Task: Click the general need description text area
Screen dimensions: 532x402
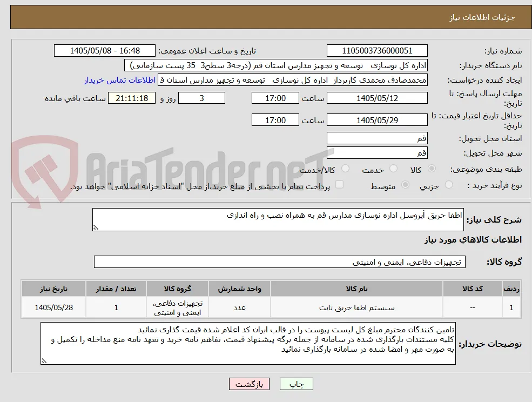Action: (278, 220)
